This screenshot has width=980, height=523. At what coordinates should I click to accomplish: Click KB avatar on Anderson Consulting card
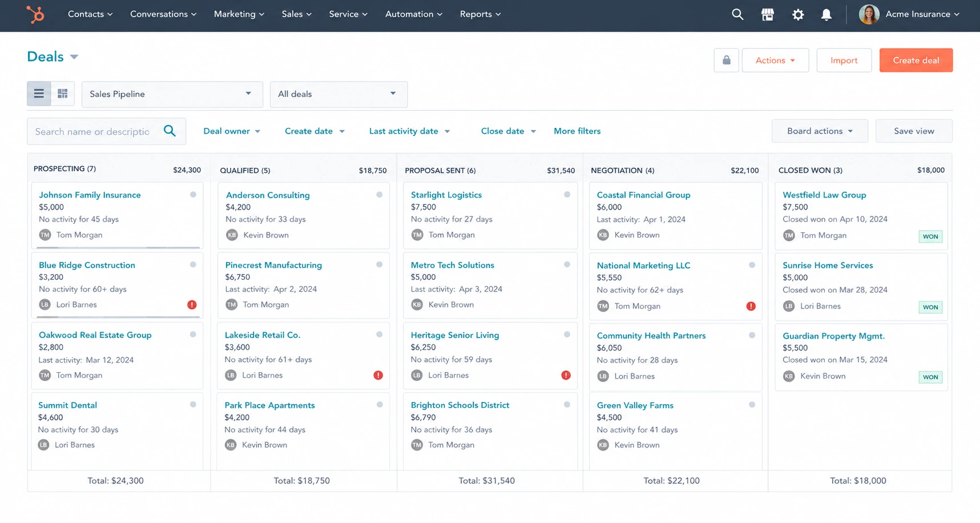[x=232, y=235]
